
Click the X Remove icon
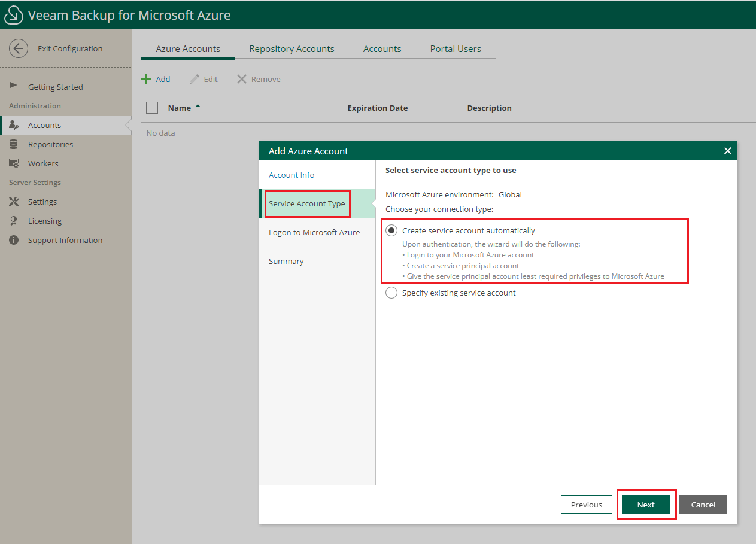(x=242, y=79)
